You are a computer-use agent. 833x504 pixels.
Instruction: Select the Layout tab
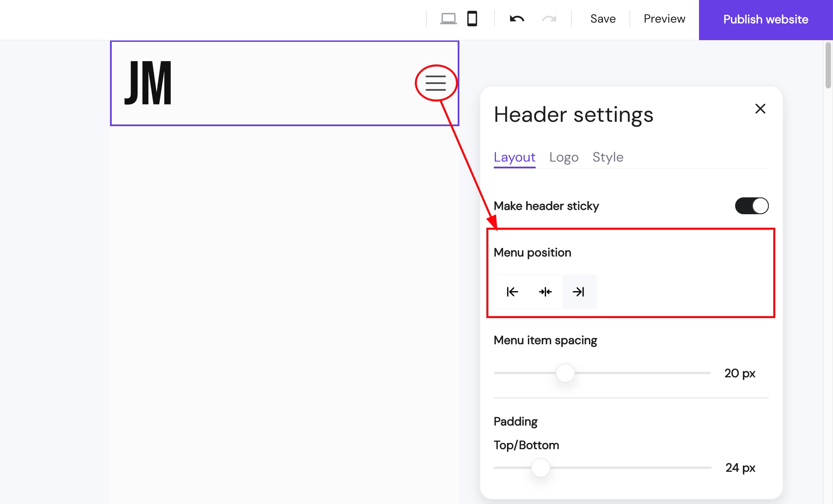pyautogui.click(x=514, y=157)
